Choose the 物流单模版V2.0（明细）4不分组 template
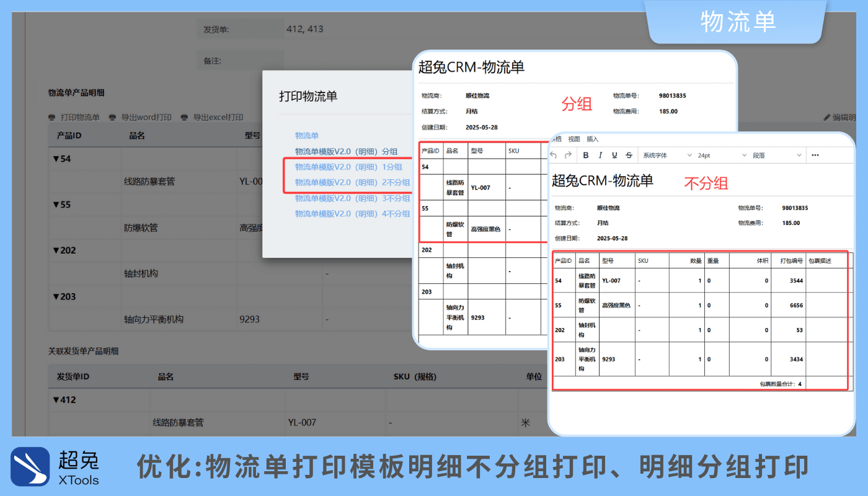The width and height of the screenshot is (868, 496). tap(352, 214)
